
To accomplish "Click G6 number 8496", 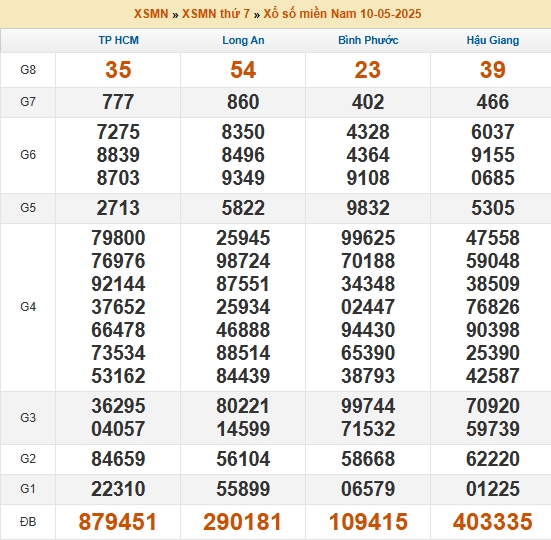I will [243, 155].
